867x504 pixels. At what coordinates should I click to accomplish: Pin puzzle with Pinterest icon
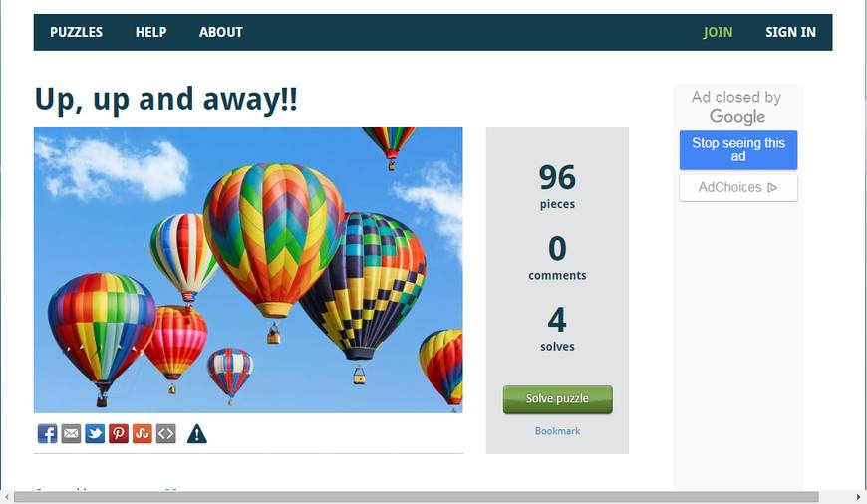pos(119,434)
